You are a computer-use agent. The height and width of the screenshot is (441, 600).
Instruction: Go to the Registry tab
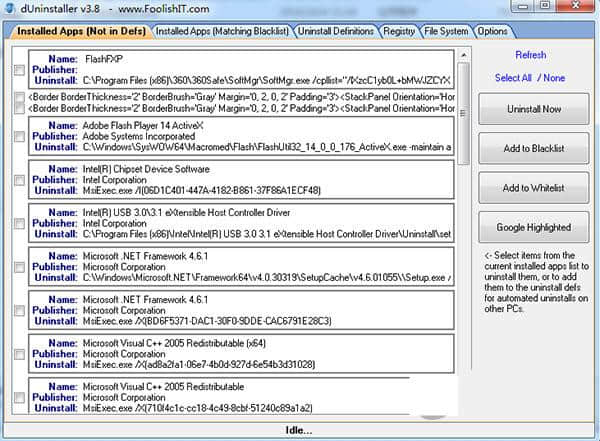pos(399,31)
